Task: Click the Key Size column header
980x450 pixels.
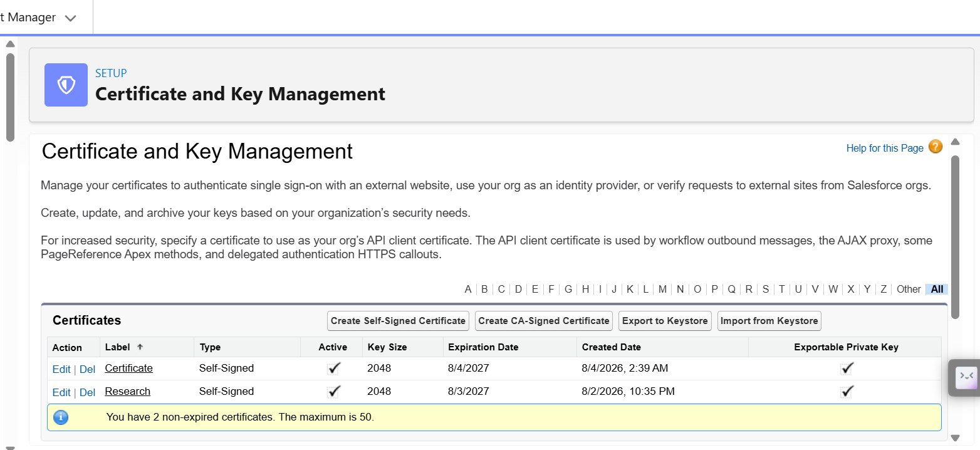Action: (x=387, y=347)
